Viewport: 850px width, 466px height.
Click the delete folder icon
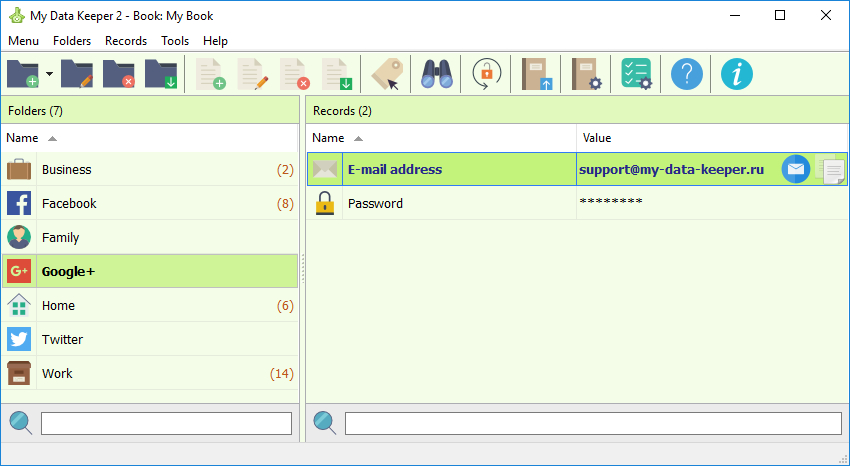click(x=119, y=74)
